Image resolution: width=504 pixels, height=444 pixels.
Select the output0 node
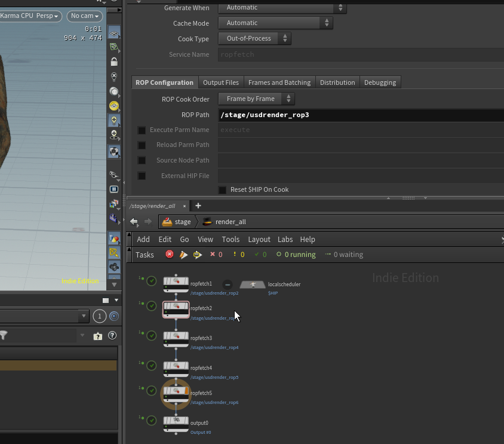[x=176, y=424]
